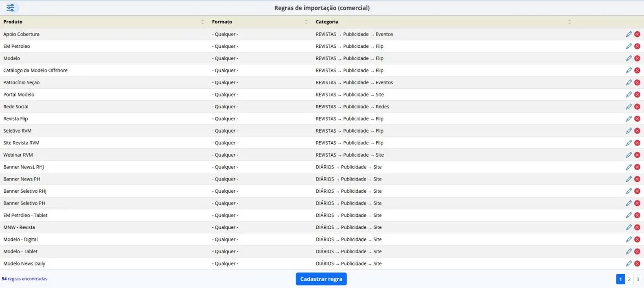Delete the Modelo - Tablet rule
644x288 pixels.
637,251
